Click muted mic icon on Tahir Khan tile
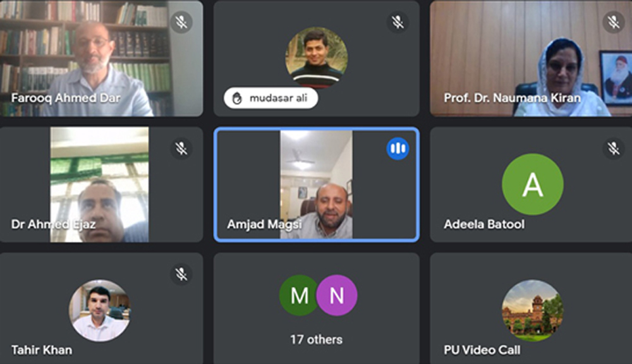The image size is (632, 364). (x=181, y=274)
